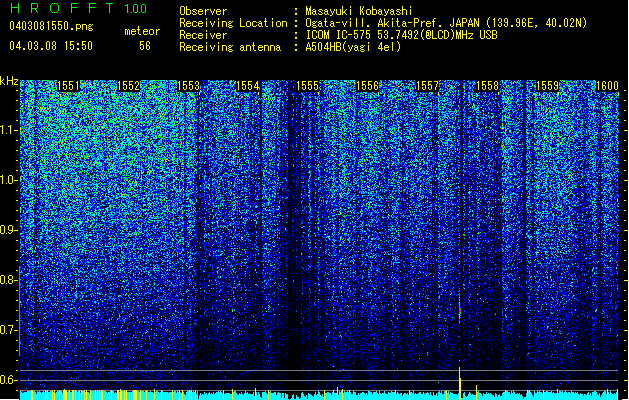Click the 0.6 kHz frequency tick label
The width and height of the screenshot is (629, 400).
pos(8,380)
